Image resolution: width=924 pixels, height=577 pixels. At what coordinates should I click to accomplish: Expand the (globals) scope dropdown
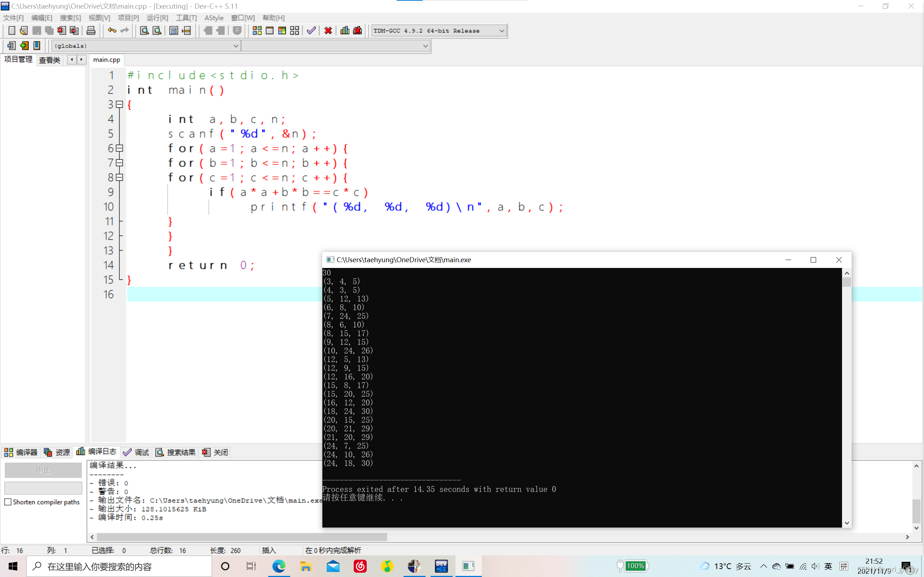(x=236, y=46)
